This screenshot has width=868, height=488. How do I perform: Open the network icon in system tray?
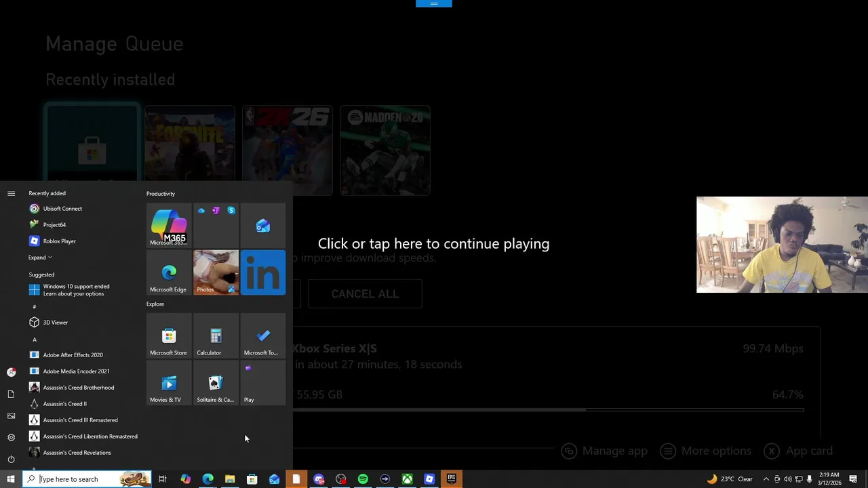click(798, 479)
